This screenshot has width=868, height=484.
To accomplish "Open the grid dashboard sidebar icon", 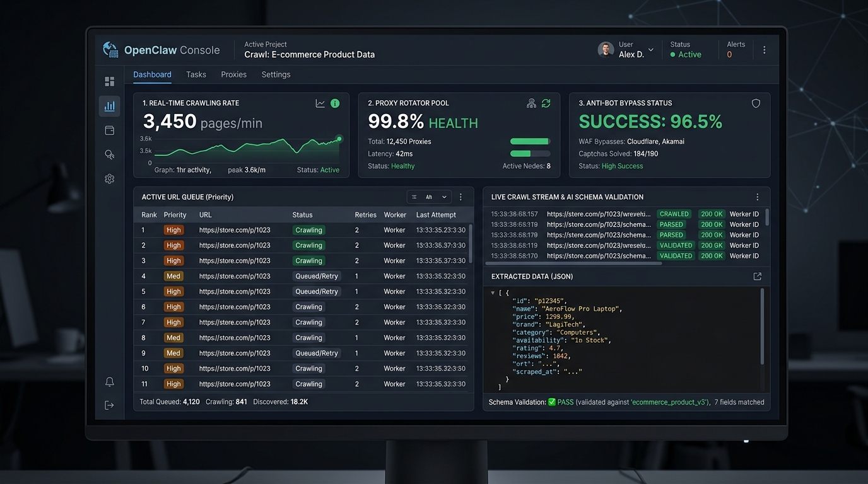I will [109, 81].
